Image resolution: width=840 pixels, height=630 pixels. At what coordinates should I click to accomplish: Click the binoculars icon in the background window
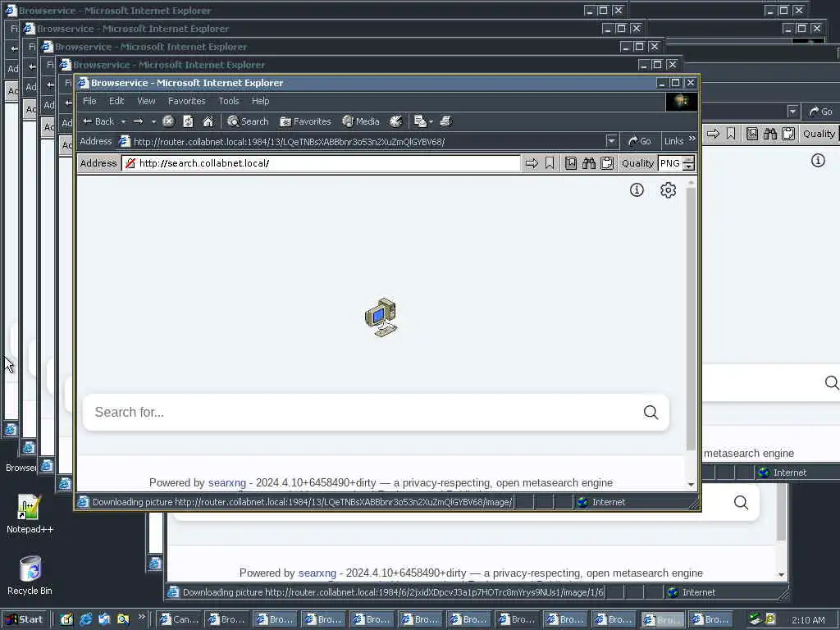(770, 134)
